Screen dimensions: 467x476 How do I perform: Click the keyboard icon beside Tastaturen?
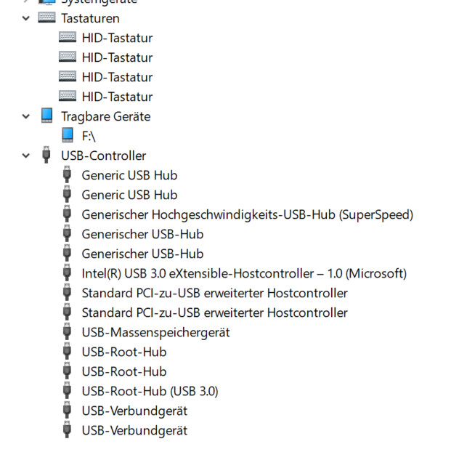tap(47, 18)
